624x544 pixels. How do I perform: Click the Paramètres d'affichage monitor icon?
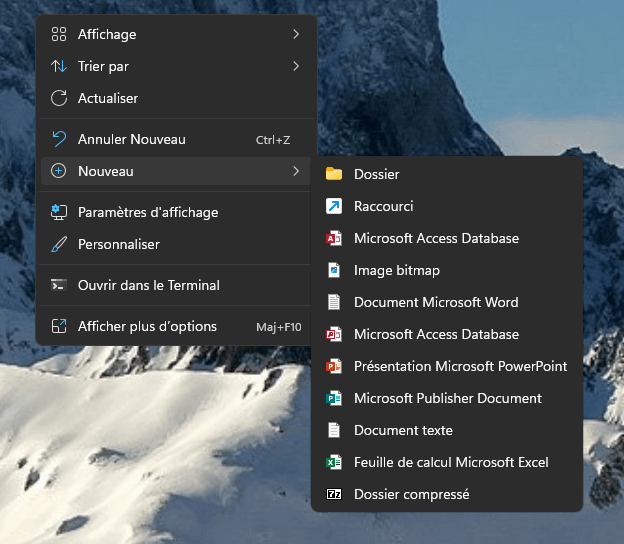(59, 212)
